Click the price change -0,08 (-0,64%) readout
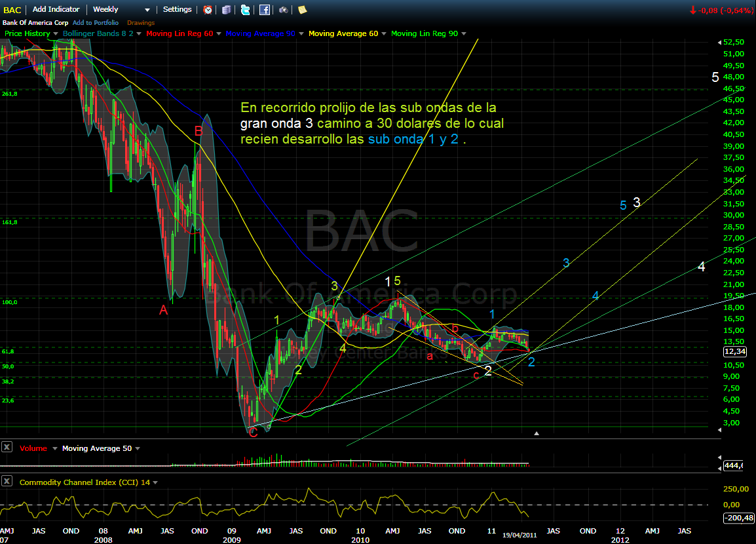The width and height of the screenshot is (756, 544). coord(721,10)
